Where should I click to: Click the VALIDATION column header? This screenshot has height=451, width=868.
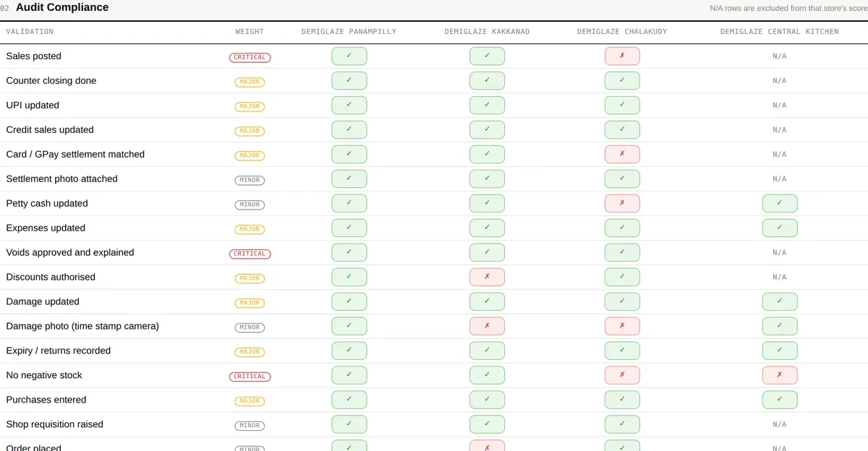point(30,32)
